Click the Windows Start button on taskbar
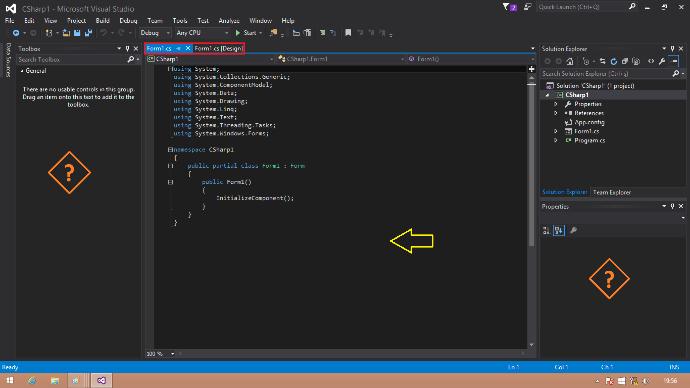 (x=9, y=380)
